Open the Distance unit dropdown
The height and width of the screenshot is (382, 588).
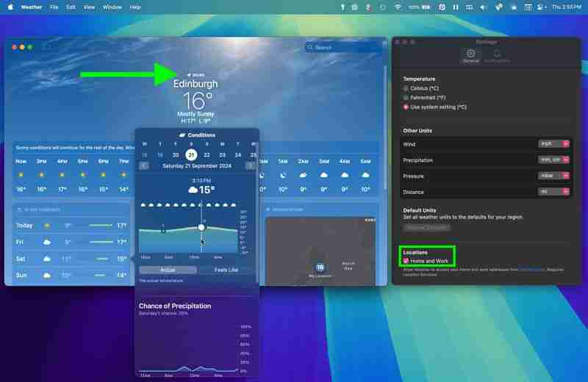point(554,192)
